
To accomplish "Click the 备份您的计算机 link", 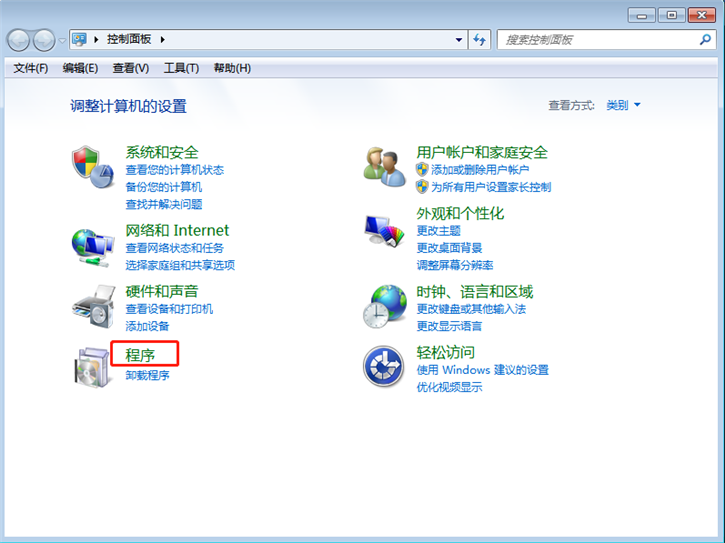I will pyautogui.click(x=164, y=187).
